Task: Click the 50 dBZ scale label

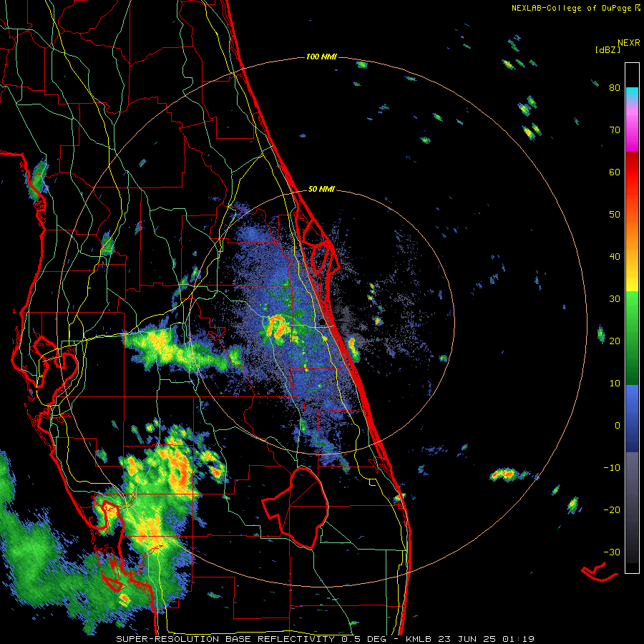Action: tap(615, 215)
